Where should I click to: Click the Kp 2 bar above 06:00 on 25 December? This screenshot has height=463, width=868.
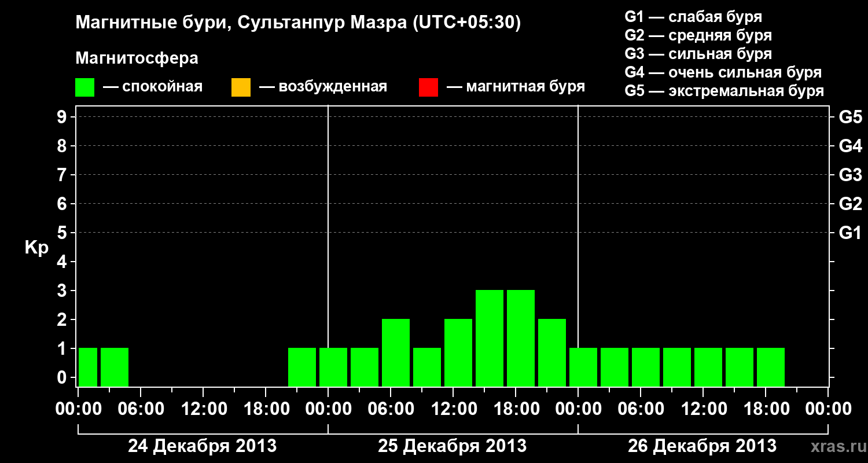click(396, 352)
